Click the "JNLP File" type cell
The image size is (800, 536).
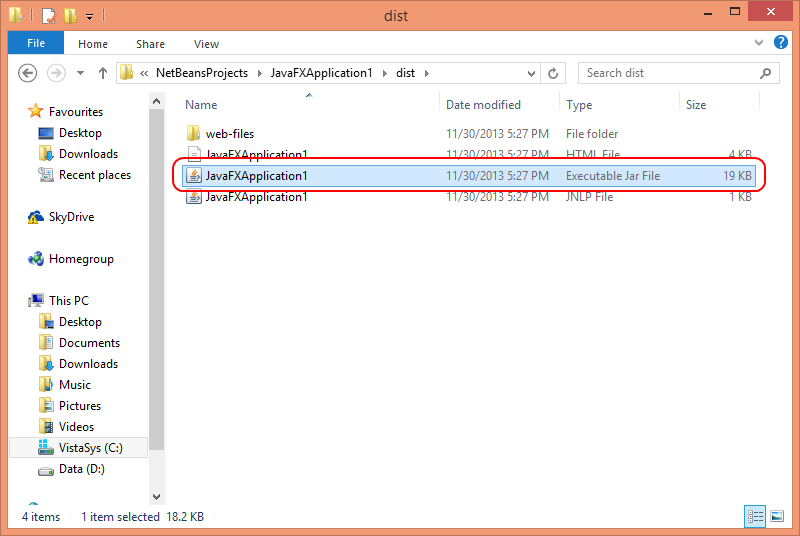coord(589,197)
